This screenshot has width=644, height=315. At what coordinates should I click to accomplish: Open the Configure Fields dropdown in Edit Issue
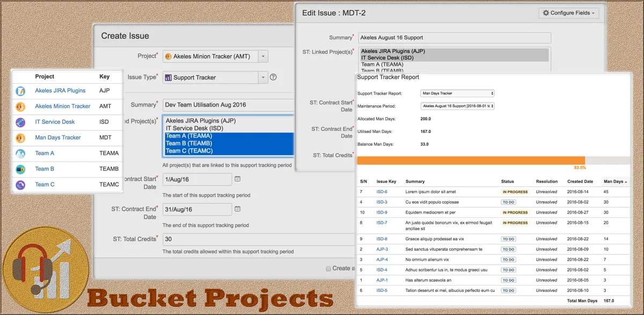[x=569, y=13]
